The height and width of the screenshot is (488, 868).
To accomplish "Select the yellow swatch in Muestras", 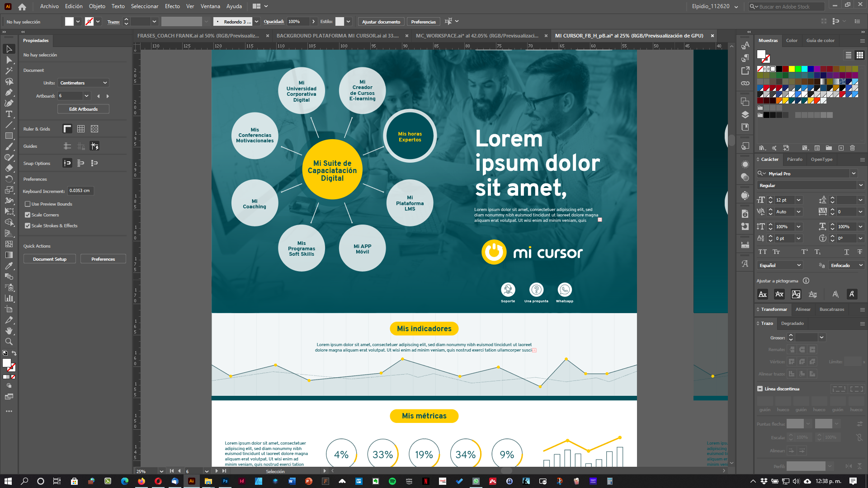I will (x=792, y=69).
